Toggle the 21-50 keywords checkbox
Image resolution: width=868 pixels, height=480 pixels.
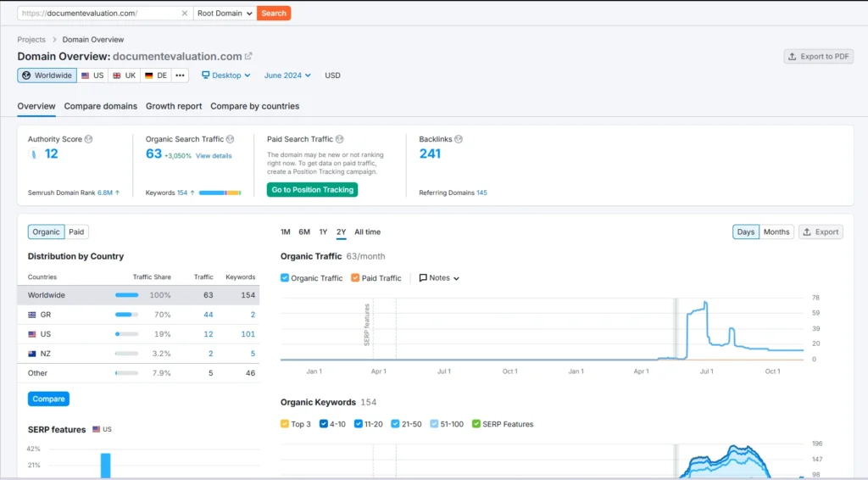[395, 424]
